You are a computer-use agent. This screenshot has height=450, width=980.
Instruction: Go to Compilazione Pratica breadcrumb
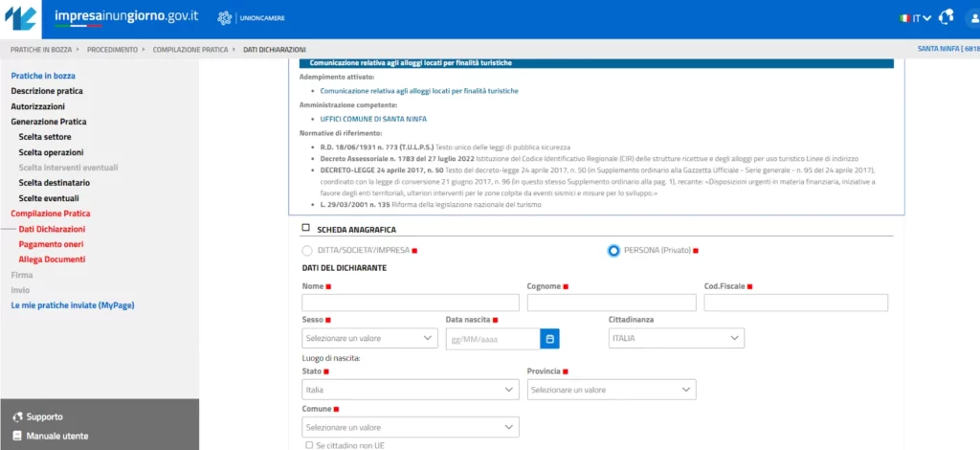pyautogui.click(x=190, y=50)
